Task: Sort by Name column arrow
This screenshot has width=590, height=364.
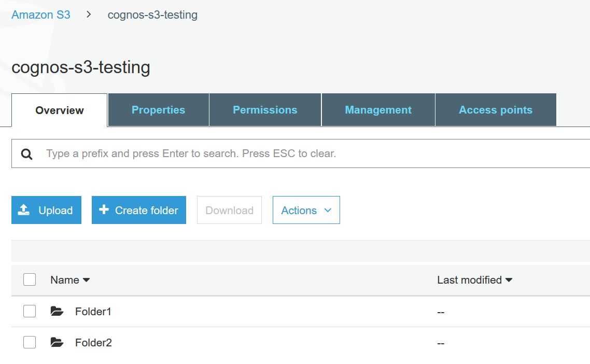Action: [x=86, y=280]
